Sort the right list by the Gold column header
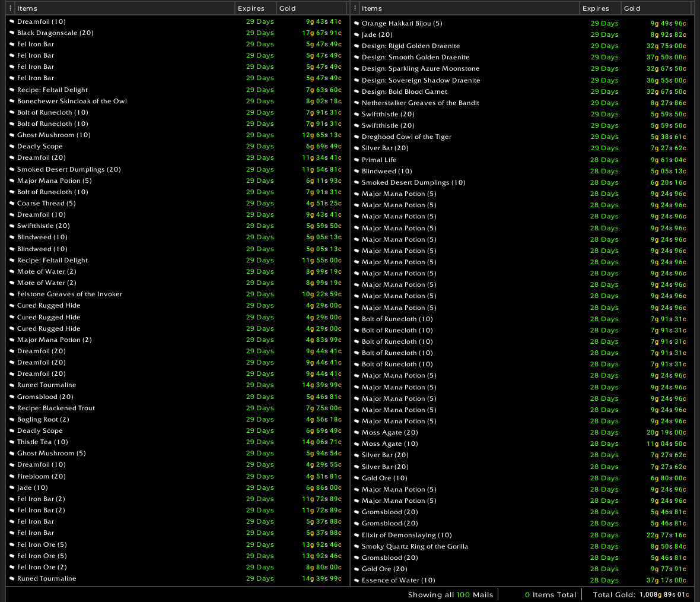 pos(656,8)
